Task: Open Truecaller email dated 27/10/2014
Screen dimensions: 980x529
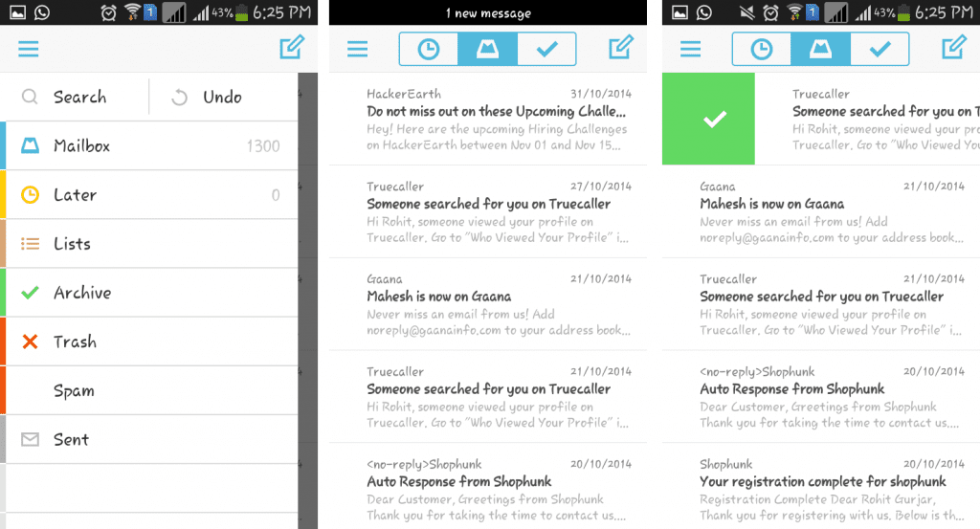Action: 488,211
